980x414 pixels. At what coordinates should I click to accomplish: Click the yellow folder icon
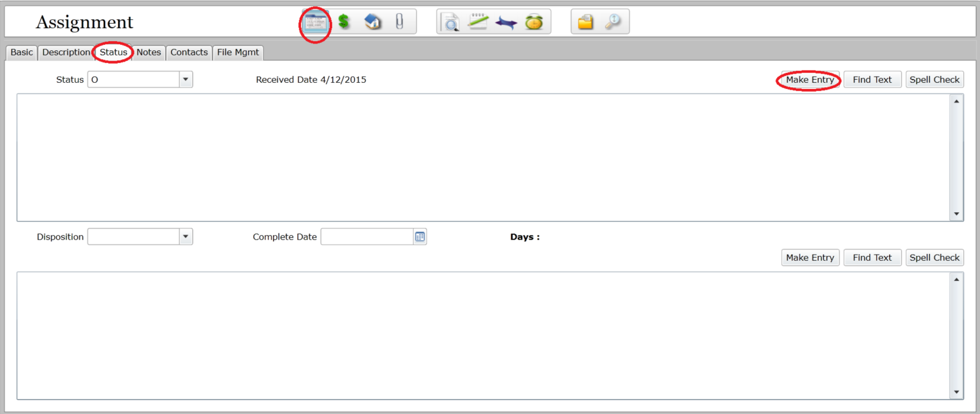coord(585,22)
